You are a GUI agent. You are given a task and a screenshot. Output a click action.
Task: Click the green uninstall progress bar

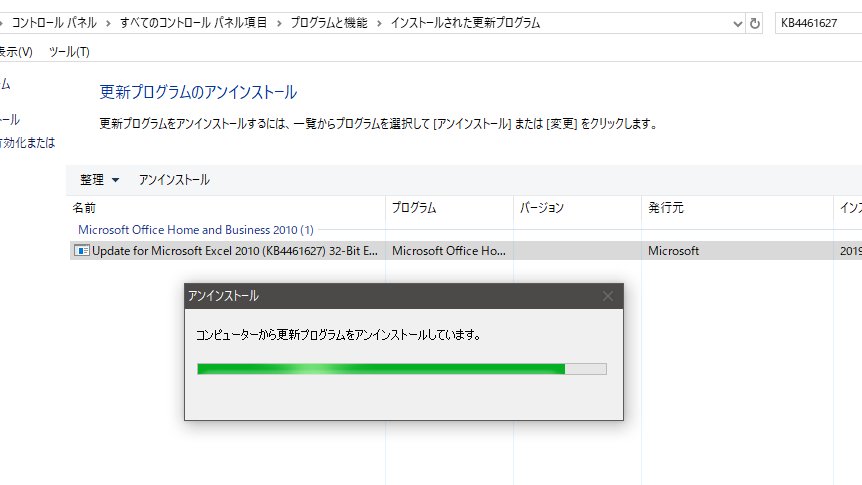click(x=402, y=369)
